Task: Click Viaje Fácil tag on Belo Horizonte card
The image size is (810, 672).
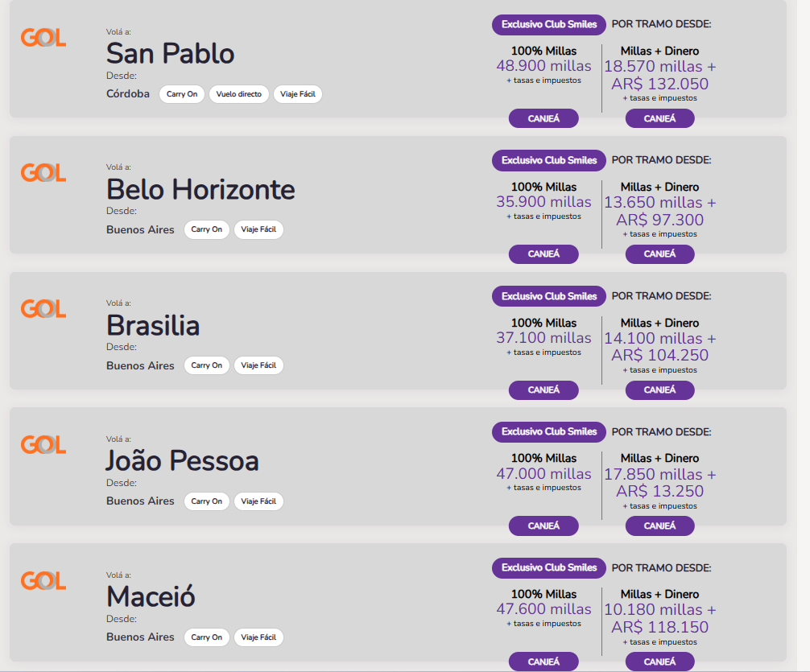Action: click(258, 229)
